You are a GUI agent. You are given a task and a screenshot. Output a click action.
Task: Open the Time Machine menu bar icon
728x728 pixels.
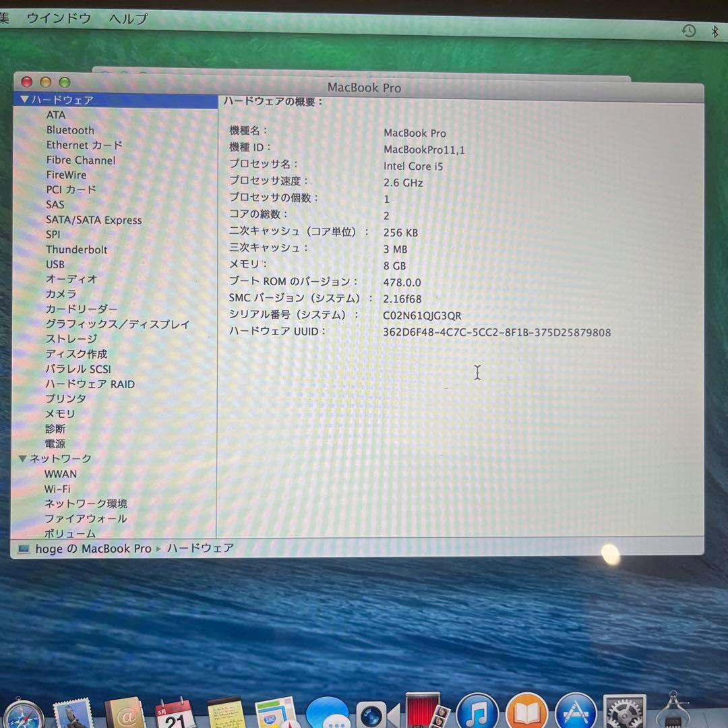[x=688, y=31]
